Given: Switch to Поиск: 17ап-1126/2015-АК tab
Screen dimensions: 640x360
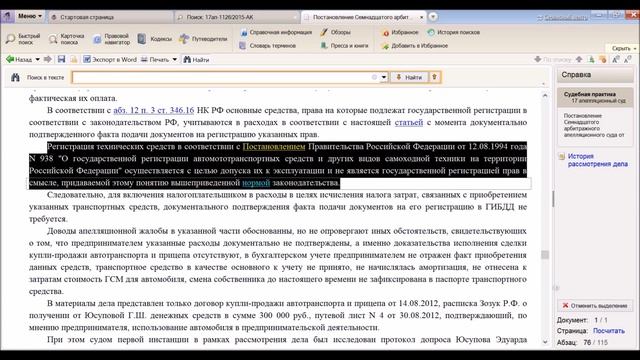Looking at the screenshot, I should click(x=236, y=17).
